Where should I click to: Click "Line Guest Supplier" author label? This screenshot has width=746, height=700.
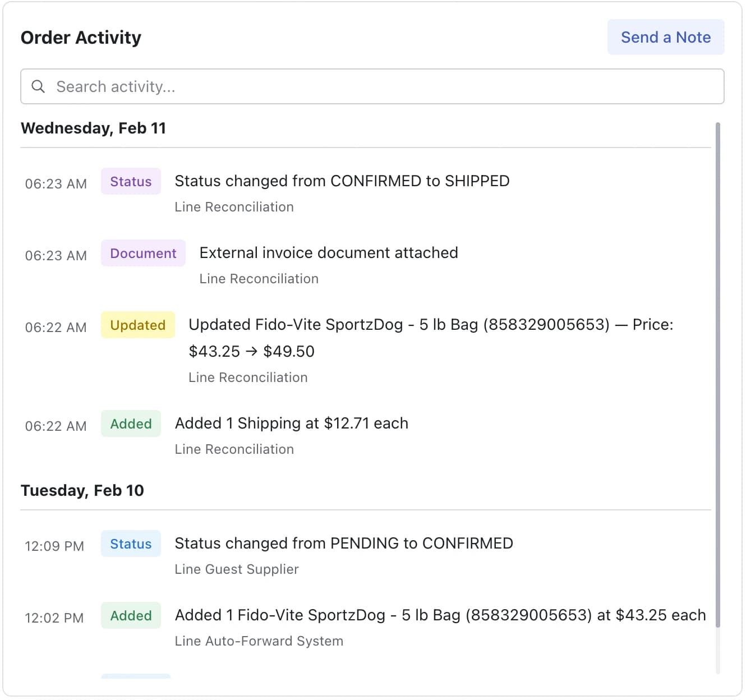point(237,569)
